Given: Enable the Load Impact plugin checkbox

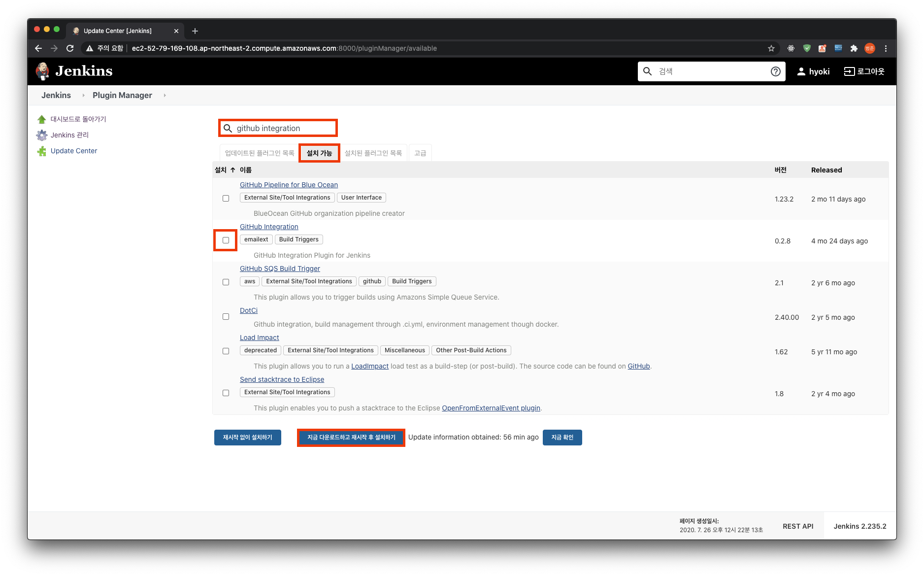Looking at the screenshot, I should (x=226, y=351).
